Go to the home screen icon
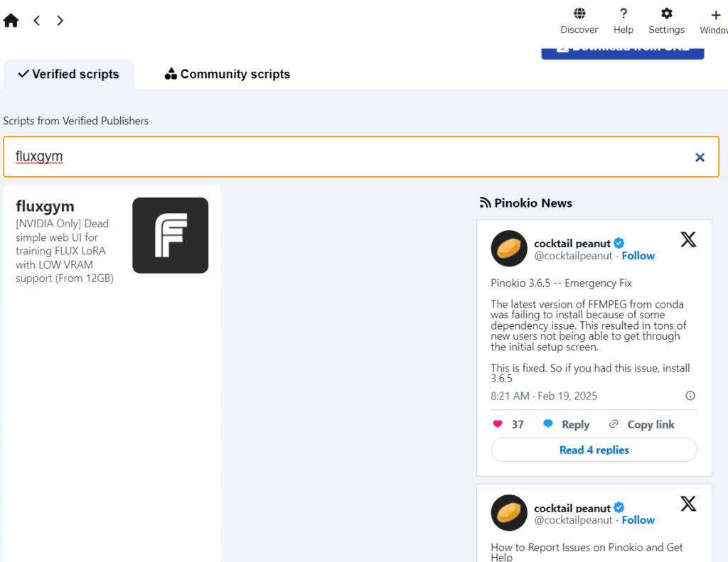Viewport: 728px width, 562px height. pos(11,21)
